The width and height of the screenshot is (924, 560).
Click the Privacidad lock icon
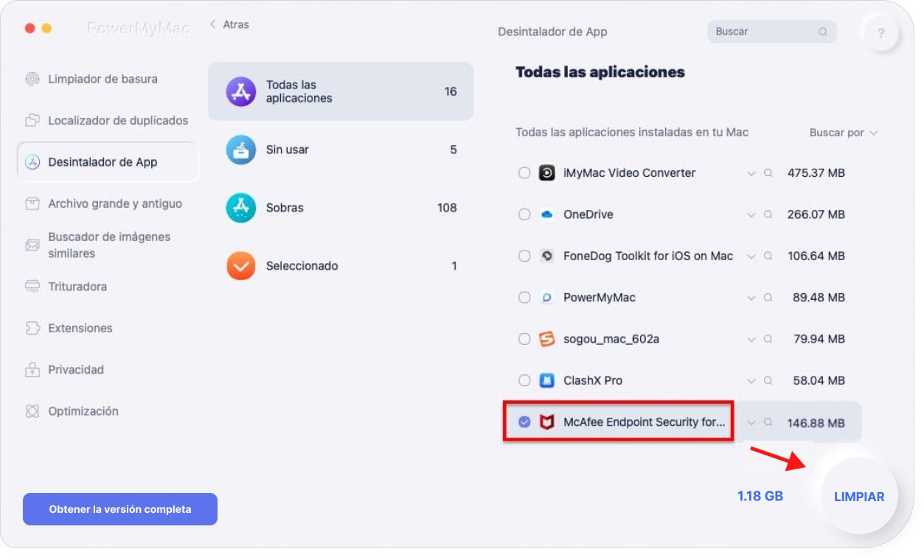click(32, 369)
